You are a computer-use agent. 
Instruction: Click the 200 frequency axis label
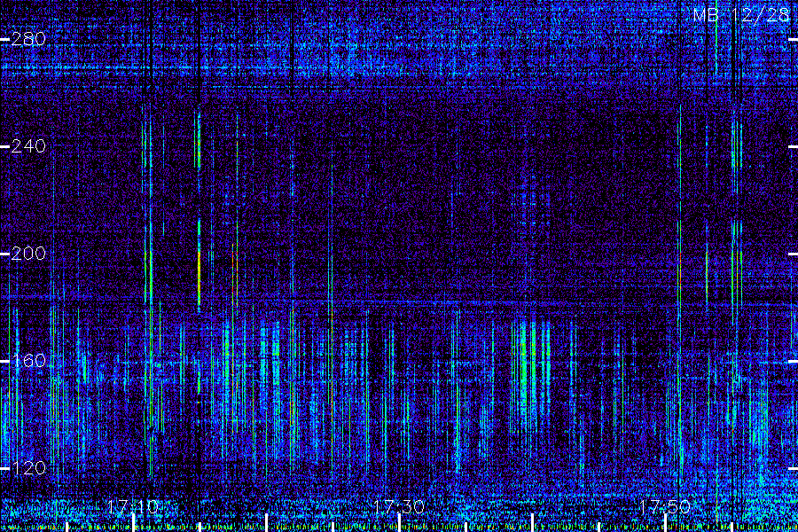point(28,254)
